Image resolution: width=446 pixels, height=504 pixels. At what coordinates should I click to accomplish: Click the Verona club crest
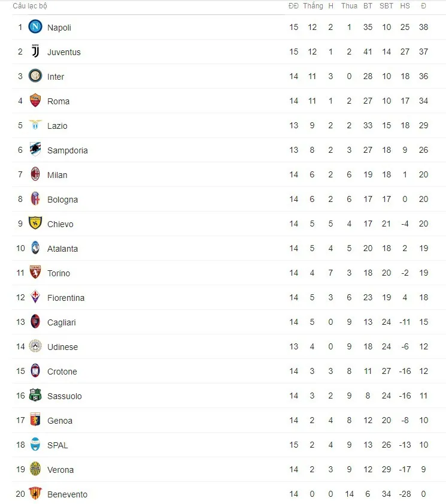(x=35, y=469)
